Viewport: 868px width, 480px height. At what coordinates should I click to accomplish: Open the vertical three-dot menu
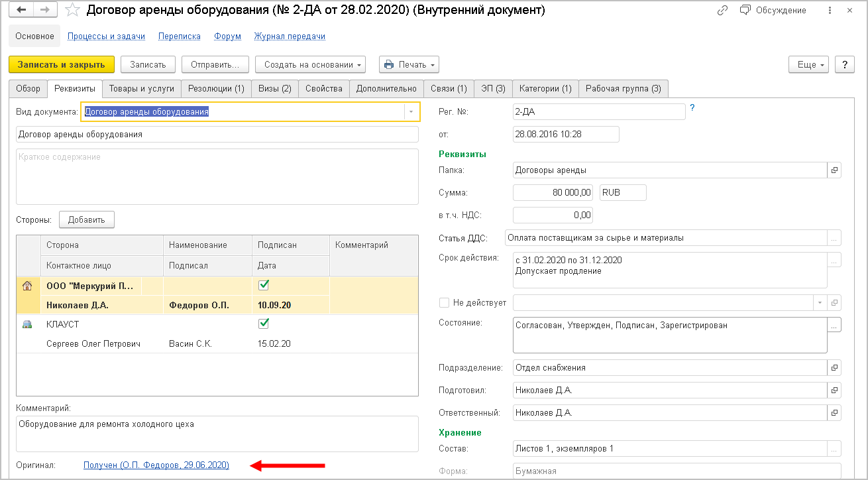tap(829, 11)
